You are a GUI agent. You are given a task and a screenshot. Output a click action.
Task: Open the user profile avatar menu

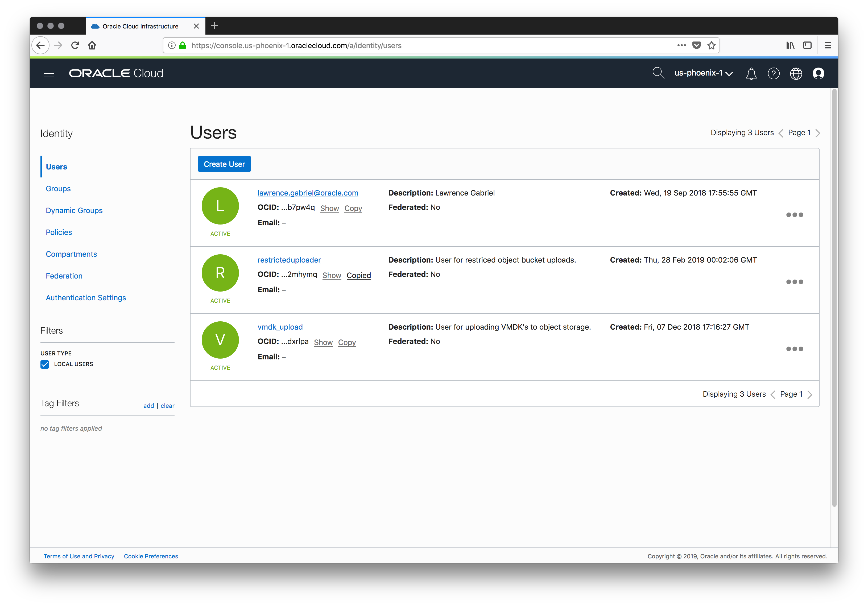818,73
